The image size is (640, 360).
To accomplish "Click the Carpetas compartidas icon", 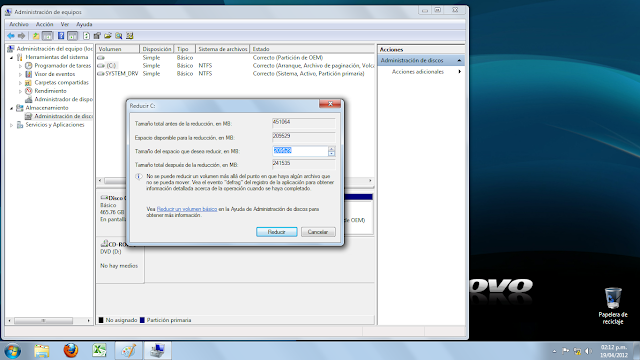I will [28, 82].
